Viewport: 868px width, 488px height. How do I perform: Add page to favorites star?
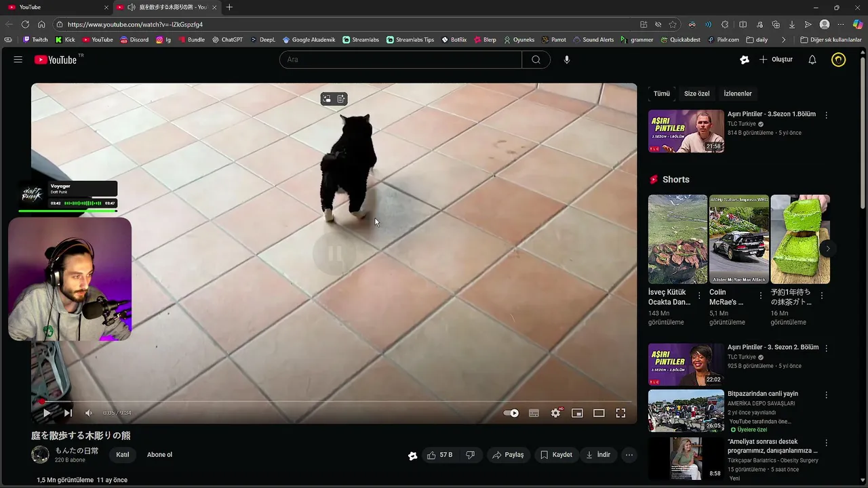(x=673, y=24)
